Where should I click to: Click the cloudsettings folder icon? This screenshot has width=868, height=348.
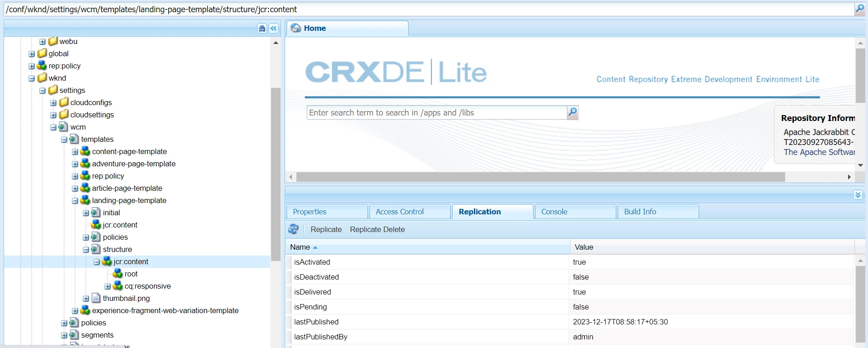[x=64, y=115]
